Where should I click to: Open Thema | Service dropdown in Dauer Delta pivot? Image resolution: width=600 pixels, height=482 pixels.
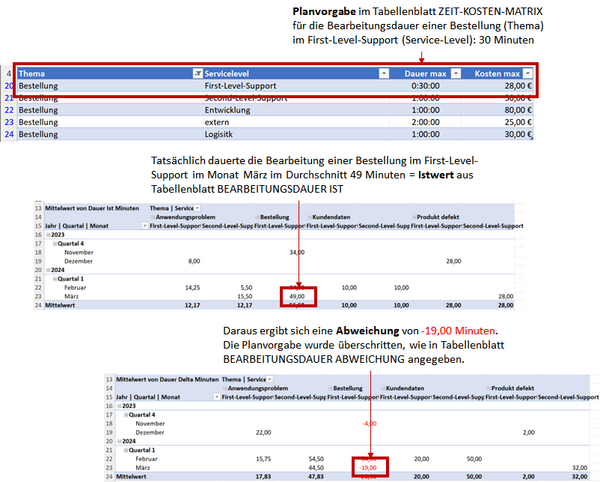tap(269, 379)
